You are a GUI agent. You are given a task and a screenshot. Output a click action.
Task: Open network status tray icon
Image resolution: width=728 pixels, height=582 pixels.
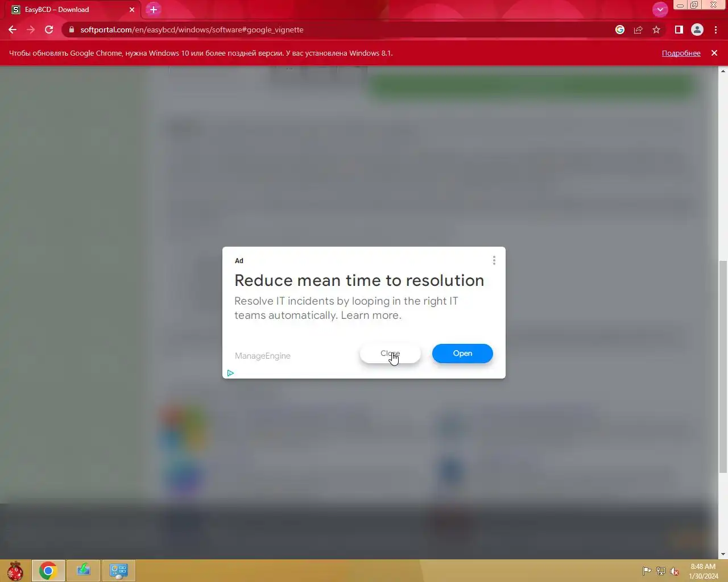click(660, 571)
